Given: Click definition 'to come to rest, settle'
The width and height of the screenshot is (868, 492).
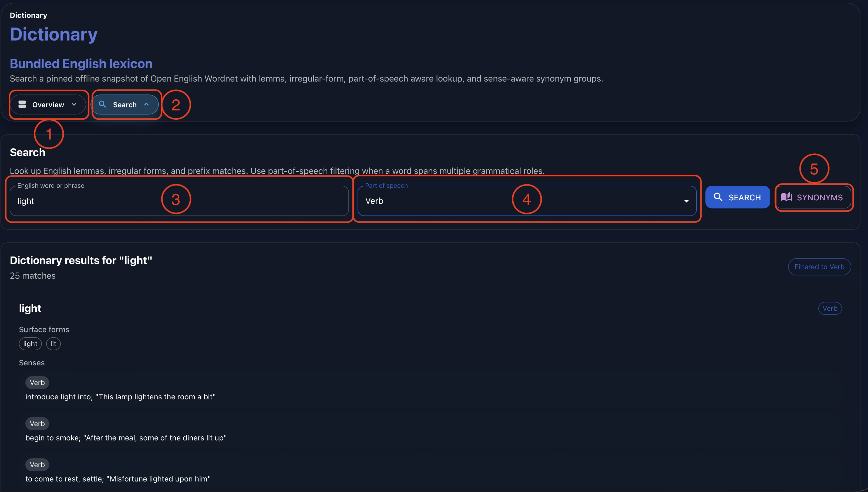Looking at the screenshot, I should coord(118,479).
